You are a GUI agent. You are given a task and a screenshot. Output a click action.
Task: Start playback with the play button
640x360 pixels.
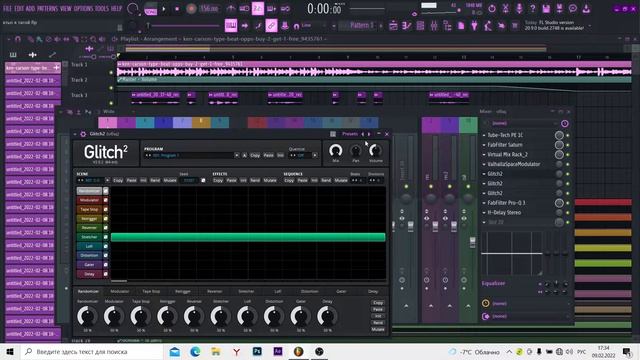click(164, 9)
